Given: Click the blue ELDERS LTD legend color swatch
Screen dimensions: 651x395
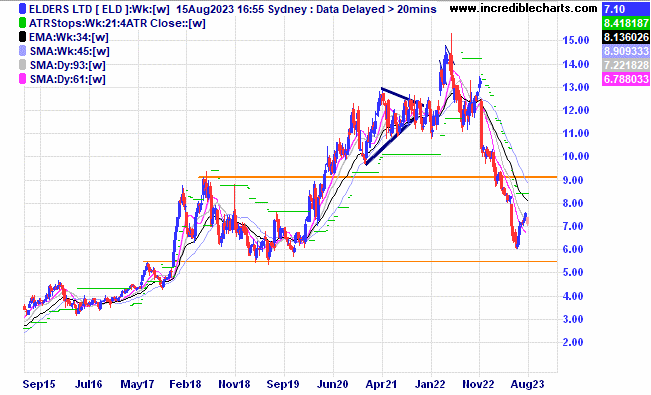Looking at the screenshot, I should pos(22,9).
